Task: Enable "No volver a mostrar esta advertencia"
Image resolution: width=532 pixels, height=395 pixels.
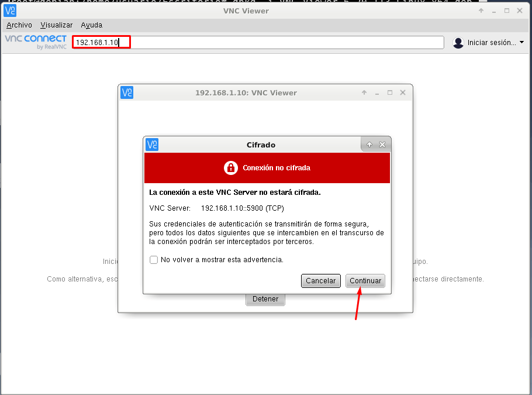Action: (154, 260)
